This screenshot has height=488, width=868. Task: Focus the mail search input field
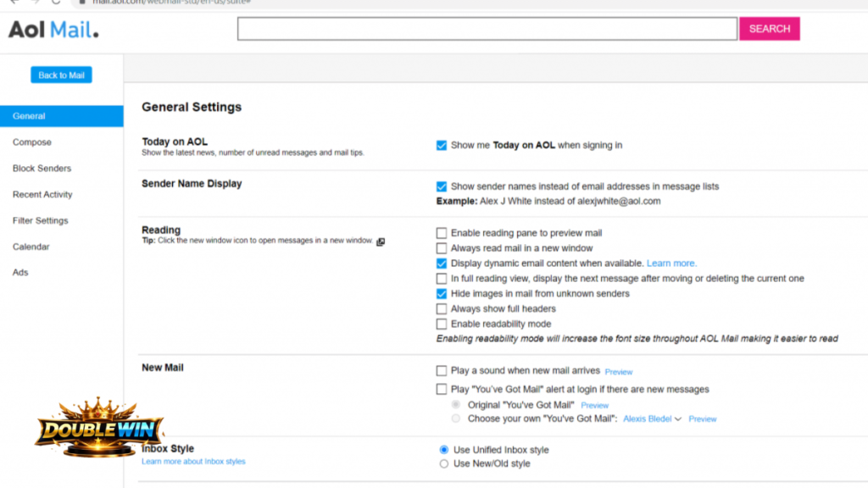click(x=487, y=29)
